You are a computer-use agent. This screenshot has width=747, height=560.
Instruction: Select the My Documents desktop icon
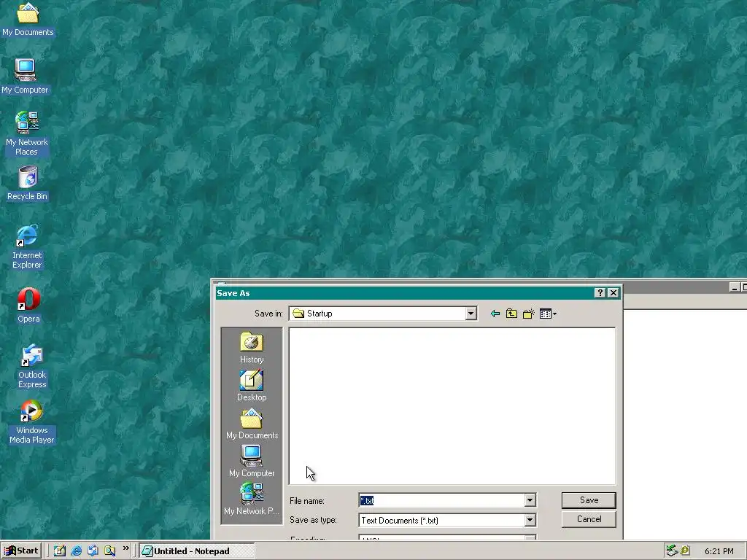(x=28, y=19)
